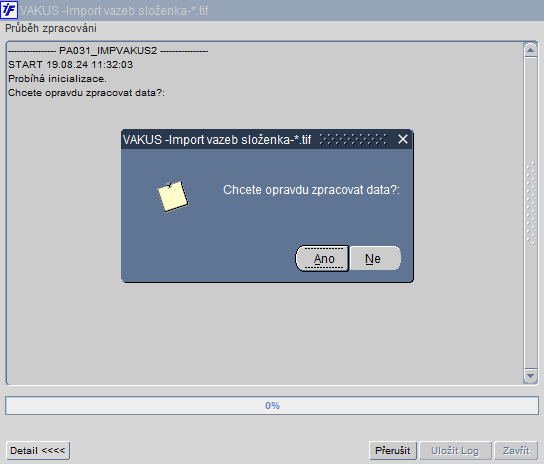Click the dotted grip in dialog title
The image size is (544, 464).
352,139
